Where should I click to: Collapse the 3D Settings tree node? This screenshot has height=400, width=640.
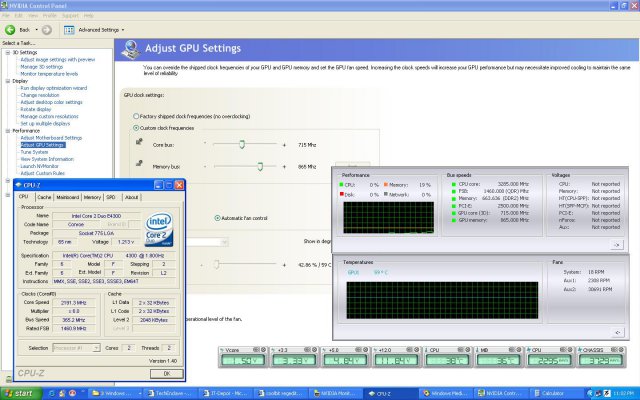pos(7,53)
